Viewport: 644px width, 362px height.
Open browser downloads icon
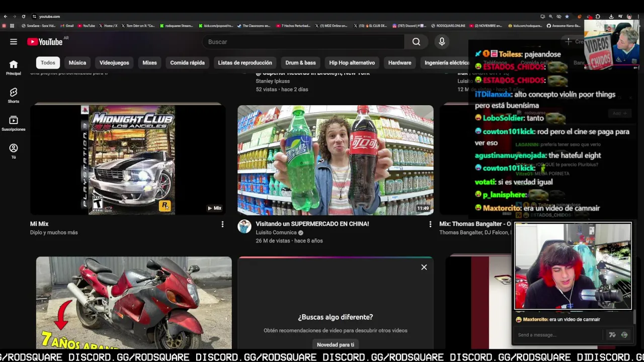pos(611,17)
